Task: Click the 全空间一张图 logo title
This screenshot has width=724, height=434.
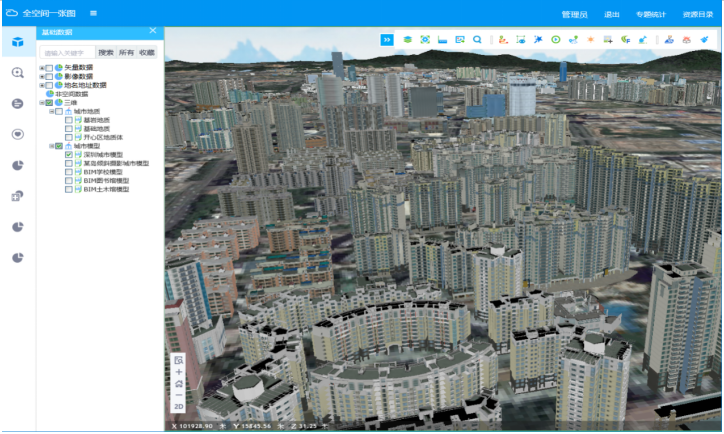Action: (x=49, y=13)
